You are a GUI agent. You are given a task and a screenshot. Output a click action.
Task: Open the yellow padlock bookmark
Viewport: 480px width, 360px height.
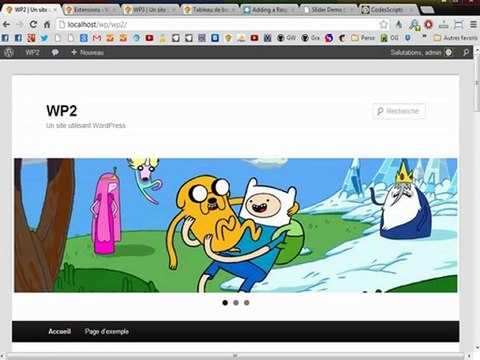click(x=162, y=38)
